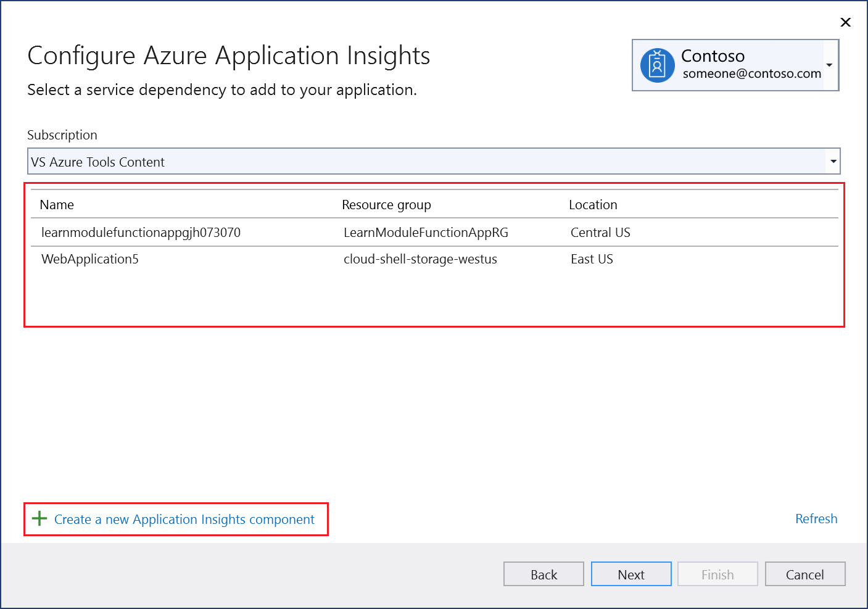Open the Subscription dropdown arrow
The width and height of the screenshot is (868, 609).
[833, 162]
